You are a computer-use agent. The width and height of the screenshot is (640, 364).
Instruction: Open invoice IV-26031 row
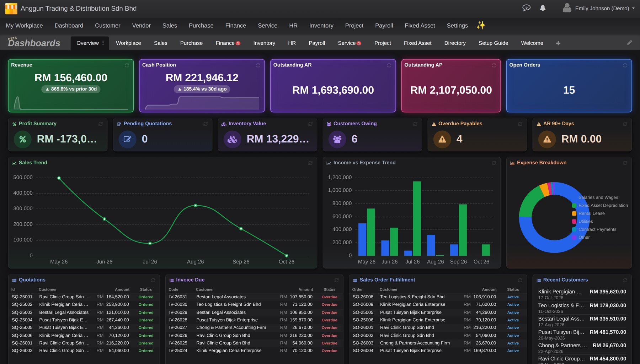click(254, 297)
